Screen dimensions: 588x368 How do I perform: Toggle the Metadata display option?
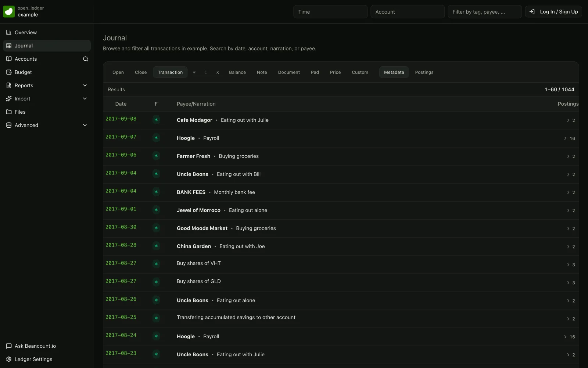click(394, 72)
